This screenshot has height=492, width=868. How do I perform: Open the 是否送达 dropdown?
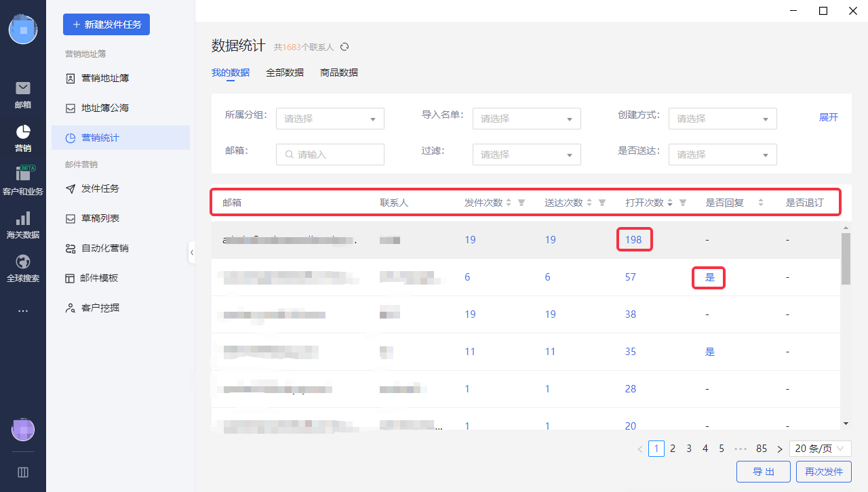723,155
